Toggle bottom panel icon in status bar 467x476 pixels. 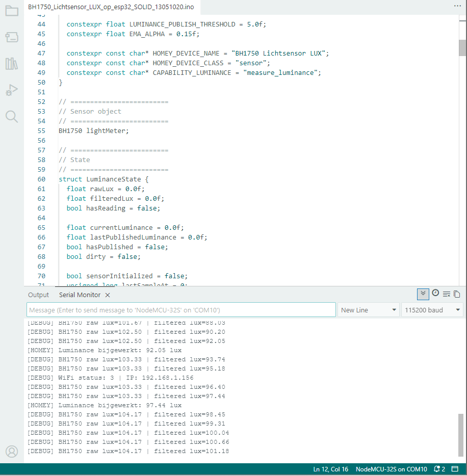[455, 469]
